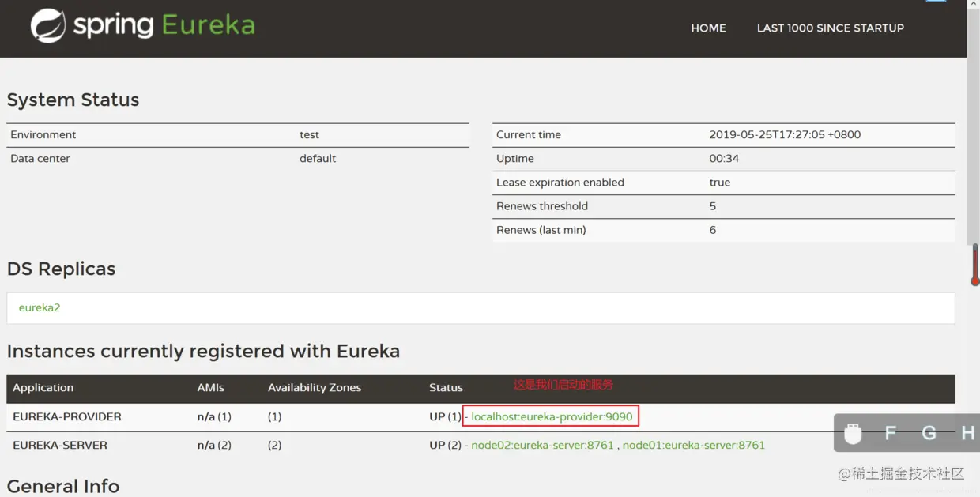This screenshot has height=497, width=980.
Task: Click the Renews threshold label
Action: pyautogui.click(x=542, y=205)
